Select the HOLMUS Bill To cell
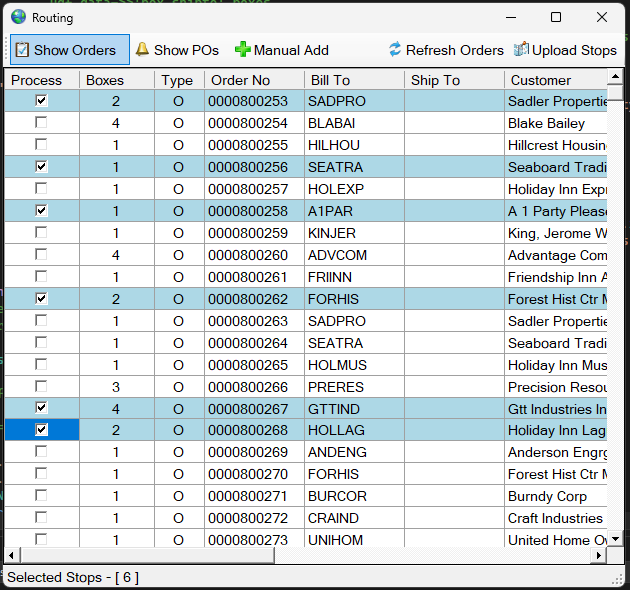The height and width of the screenshot is (590, 630). 354,365
